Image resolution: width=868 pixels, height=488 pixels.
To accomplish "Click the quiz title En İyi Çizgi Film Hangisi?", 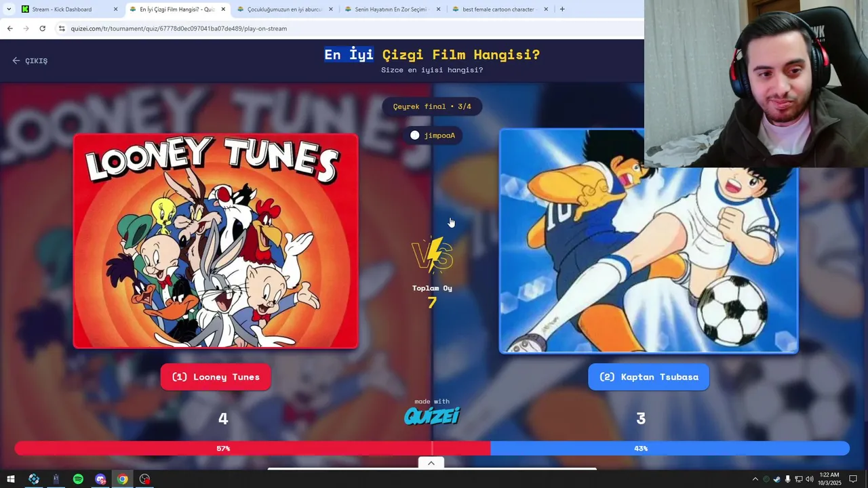I will point(432,55).
